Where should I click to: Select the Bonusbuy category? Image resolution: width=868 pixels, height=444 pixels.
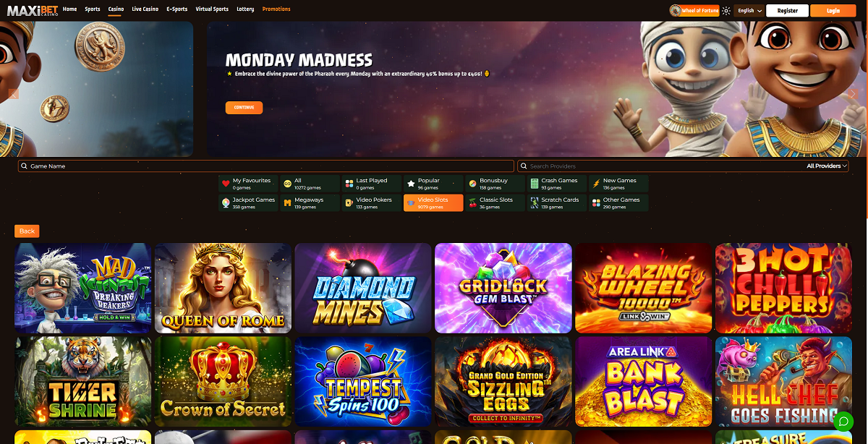[x=495, y=184]
